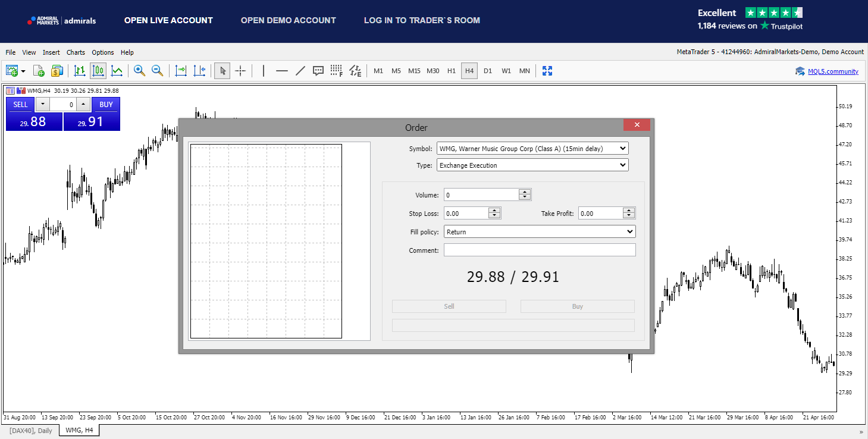Screen dimensions: 868x439
Task: Select the text label tool
Action: coord(318,71)
